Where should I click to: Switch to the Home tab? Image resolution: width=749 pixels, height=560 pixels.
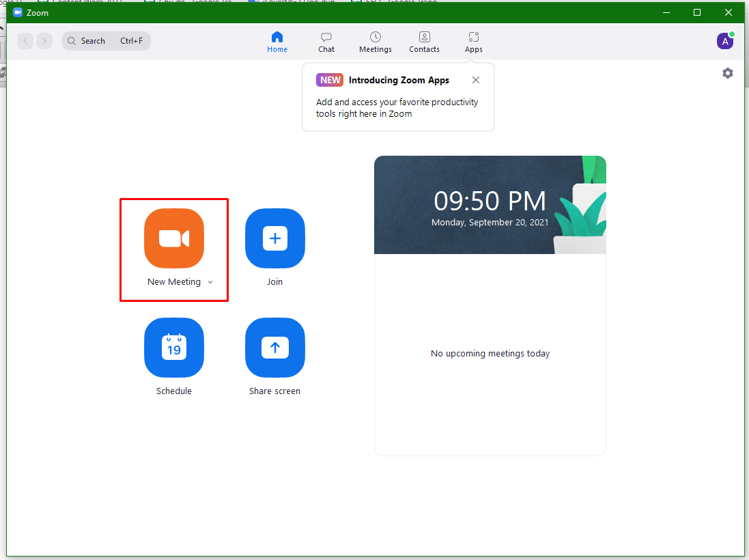pyautogui.click(x=277, y=42)
